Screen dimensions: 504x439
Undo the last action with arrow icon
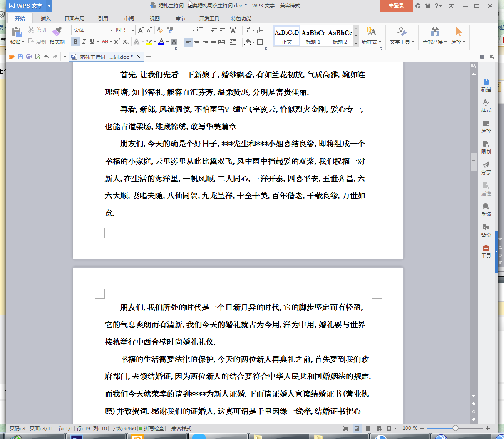(x=46, y=57)
